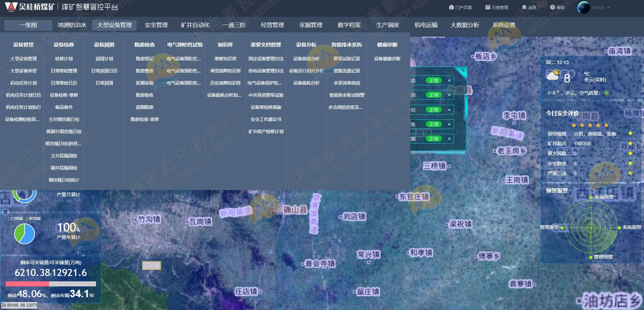Screen dimensions: 644x310
Task: Open the 采掘管理 menu
Action: click(x=311, y=25)
